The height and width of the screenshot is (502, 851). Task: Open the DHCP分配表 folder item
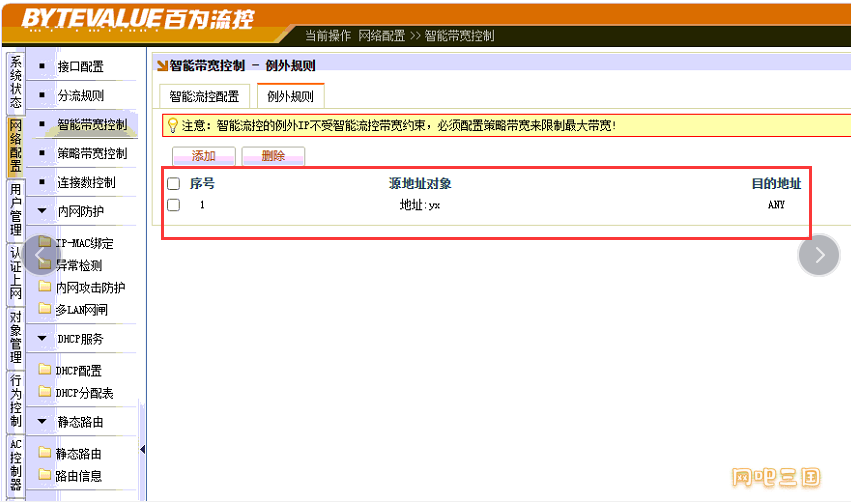click(84, 393)
